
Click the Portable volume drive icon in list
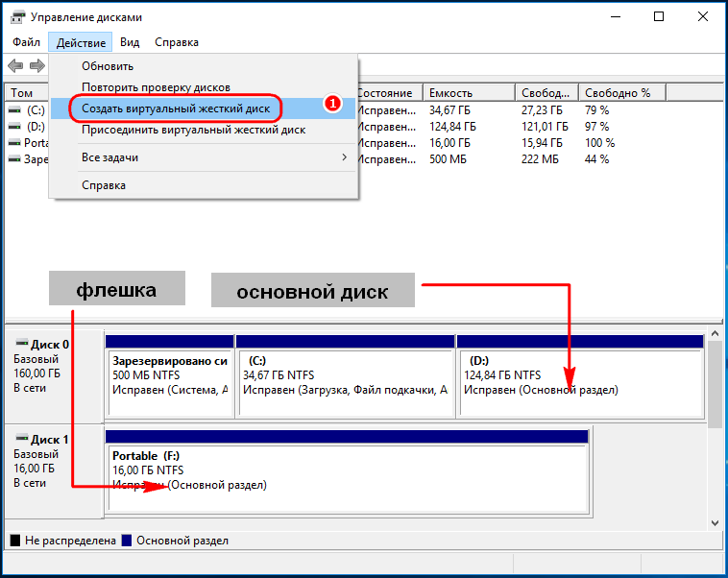pos(14,143)
